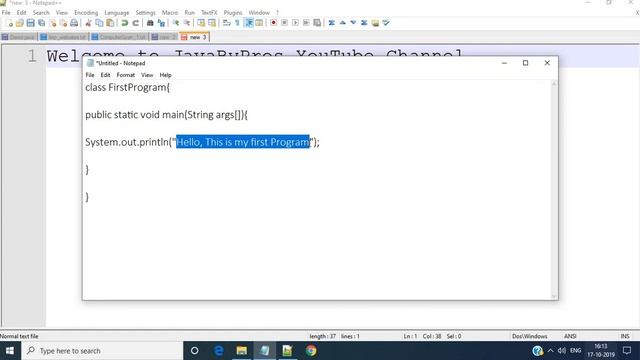The height and width of the screenshot is (360, 640).
Task: Open Help menu in Untitled Notepad
Action: [165, 75]
